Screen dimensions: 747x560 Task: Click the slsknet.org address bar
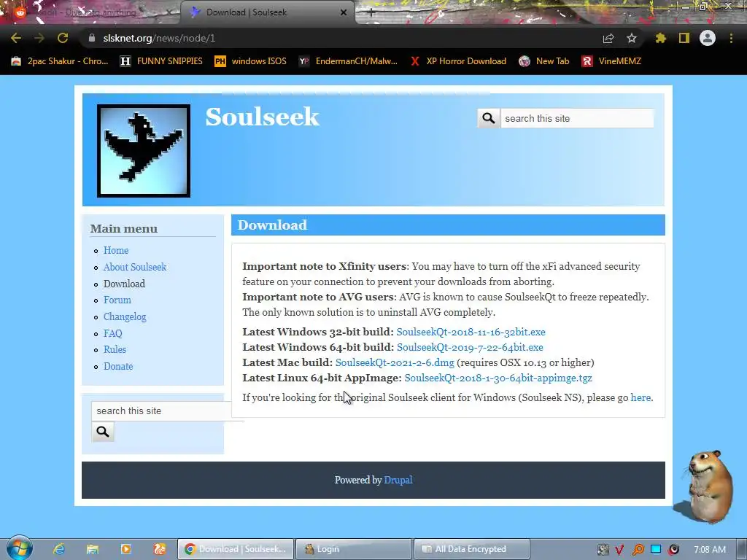341,38
